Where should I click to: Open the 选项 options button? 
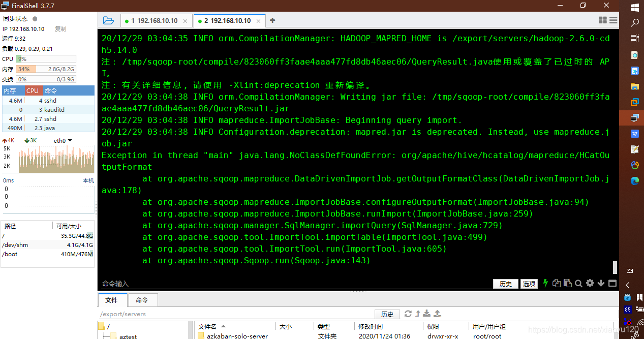529,284
